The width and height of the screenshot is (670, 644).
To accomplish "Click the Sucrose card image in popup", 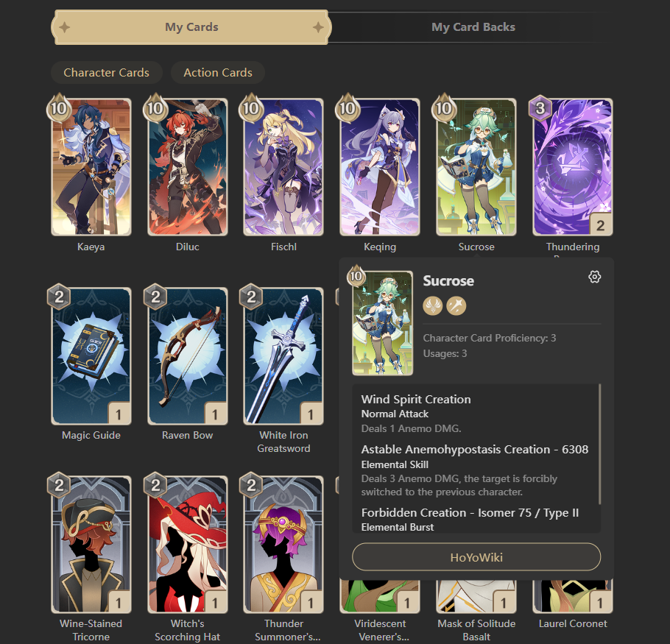I will (382, 323).
